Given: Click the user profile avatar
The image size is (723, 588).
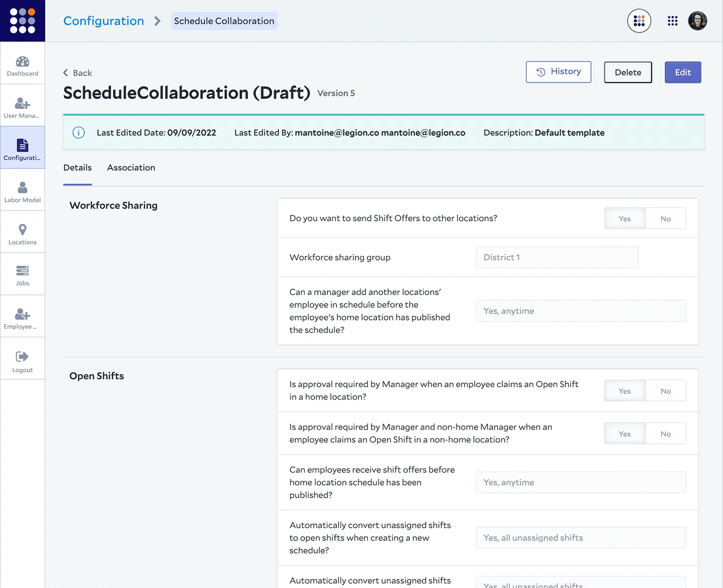Looking at the screenshot, I should (697, 21).
